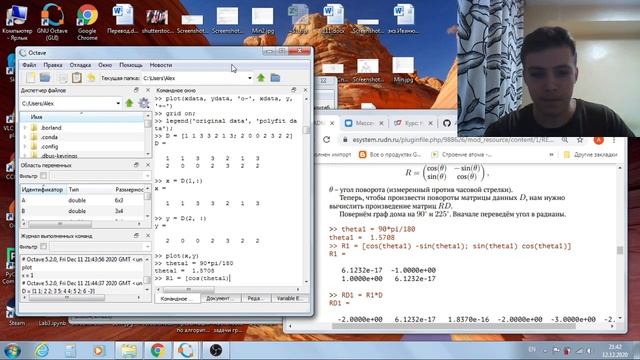
Task: Close the command history panel
Action: pos(148,236)
